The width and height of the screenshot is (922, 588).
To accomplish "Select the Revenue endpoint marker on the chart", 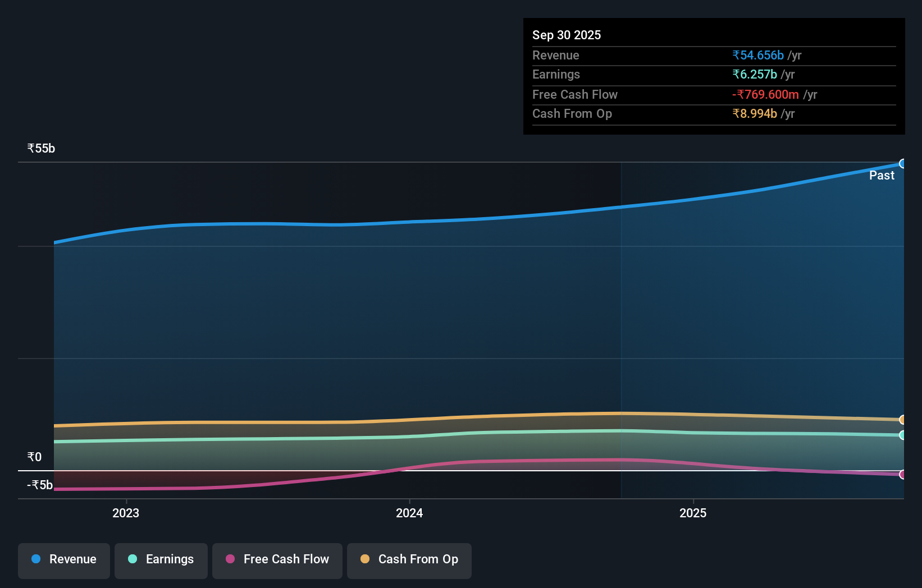I will [903, 163].
